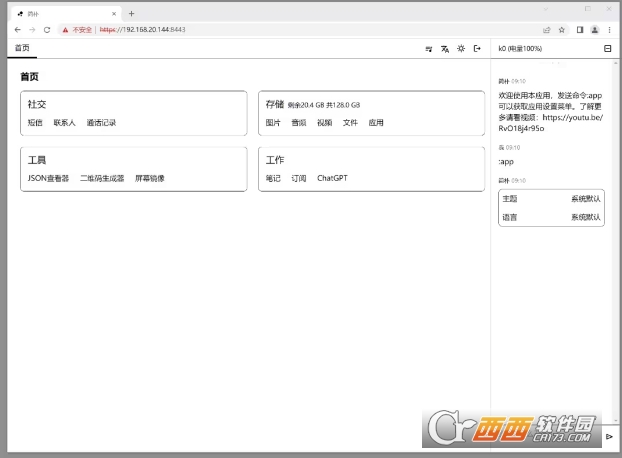The image size is (622, 458).
Task: Open 通话记录 under 社交
Action: click(x=102, y=123)
